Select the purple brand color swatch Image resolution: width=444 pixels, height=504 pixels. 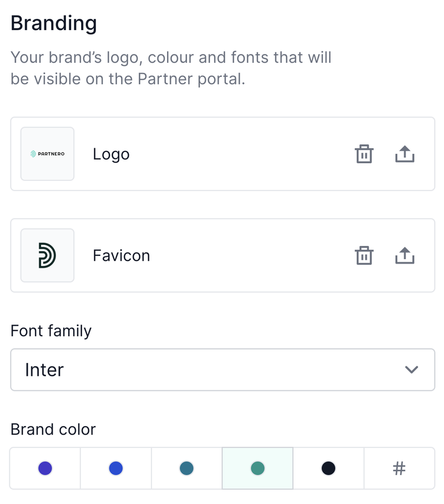[45, 468]
